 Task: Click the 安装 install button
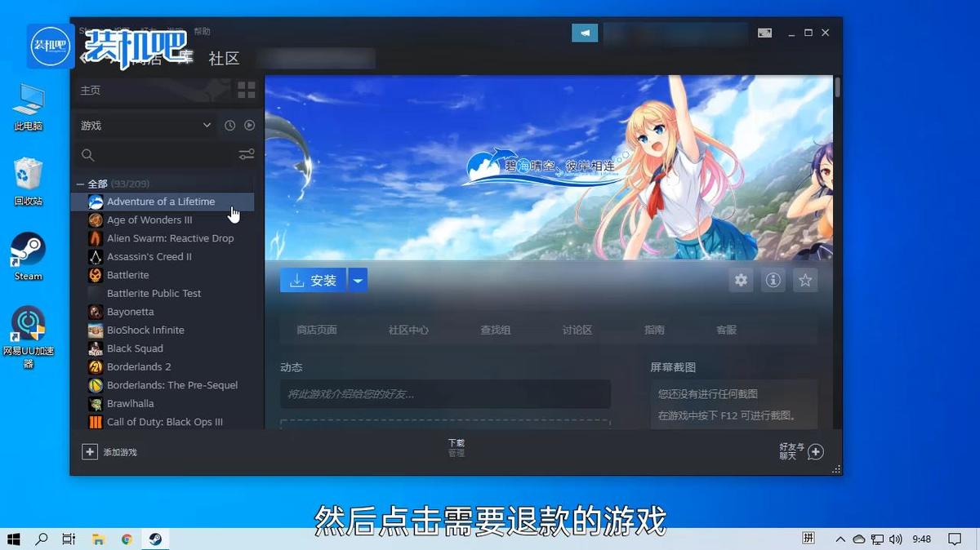[313, 280]
